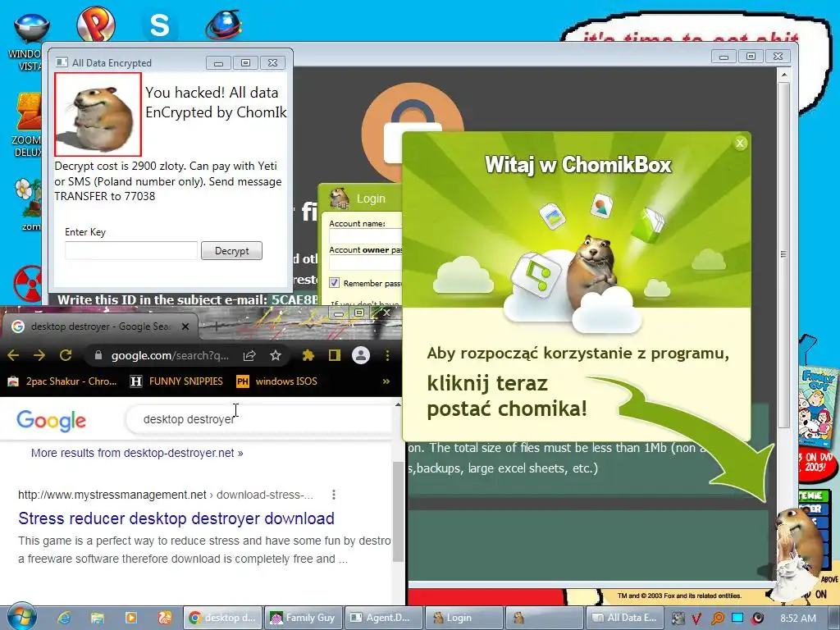
Task: Open the Windows Media Player taskbar icon
Action: click(130, 618)
